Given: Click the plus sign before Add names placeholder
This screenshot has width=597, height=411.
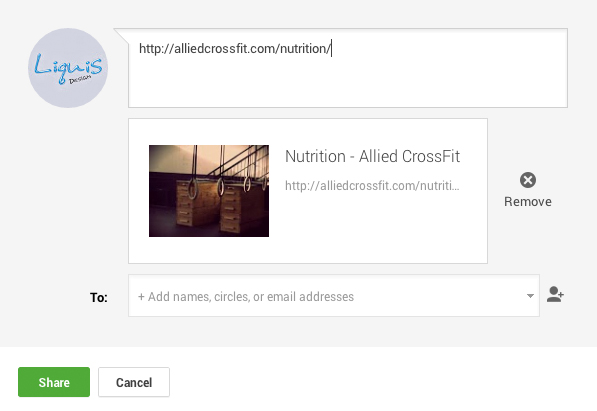Looking at the screenshot, I should (x=141, y=297).
